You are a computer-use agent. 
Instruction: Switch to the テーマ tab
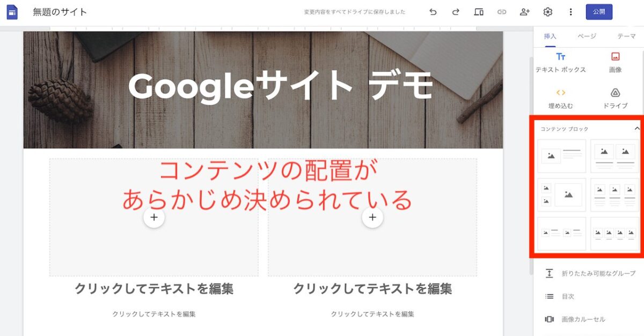coord(626,36)
